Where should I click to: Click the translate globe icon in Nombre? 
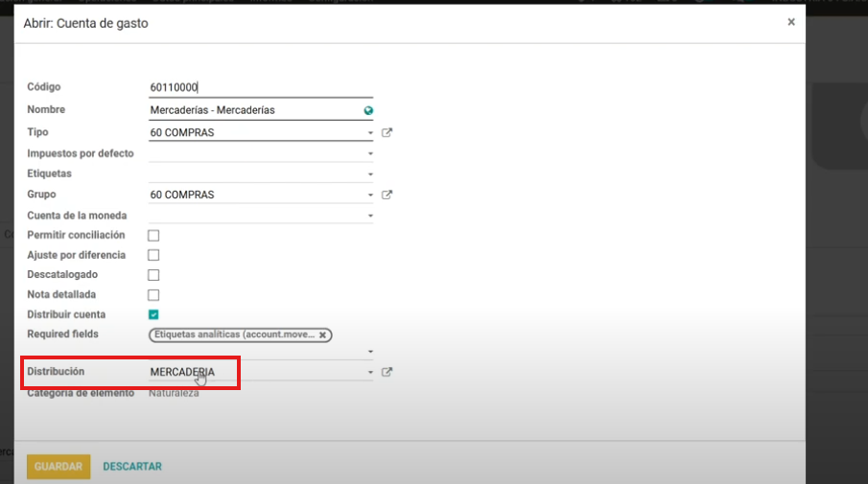[368, 111]
